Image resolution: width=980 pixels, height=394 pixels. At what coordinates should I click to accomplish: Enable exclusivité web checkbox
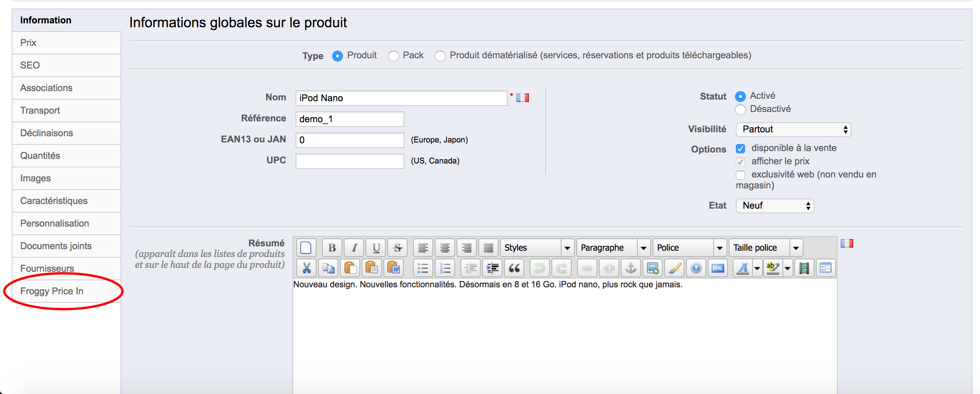coord(740,175)
